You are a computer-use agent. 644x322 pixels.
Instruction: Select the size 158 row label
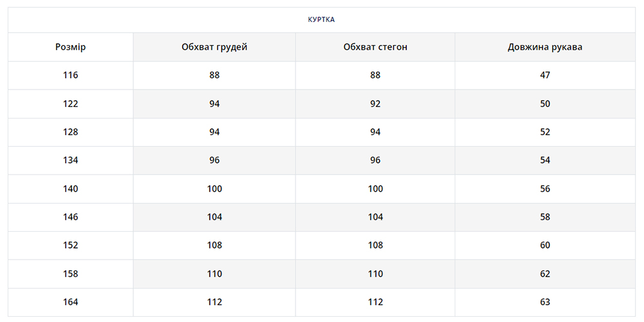pyautogui.click(x=71, y=274)
